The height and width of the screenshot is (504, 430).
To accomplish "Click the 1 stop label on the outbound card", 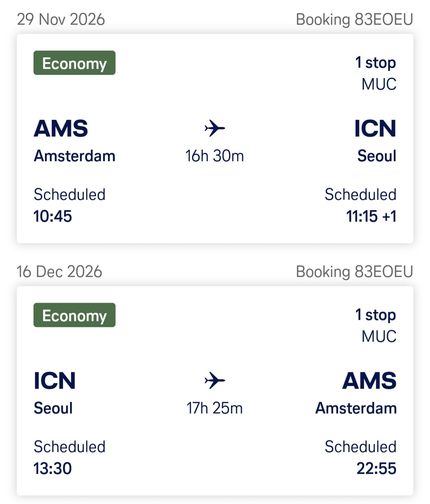I will pyautogui.click(x=375, y=63).
